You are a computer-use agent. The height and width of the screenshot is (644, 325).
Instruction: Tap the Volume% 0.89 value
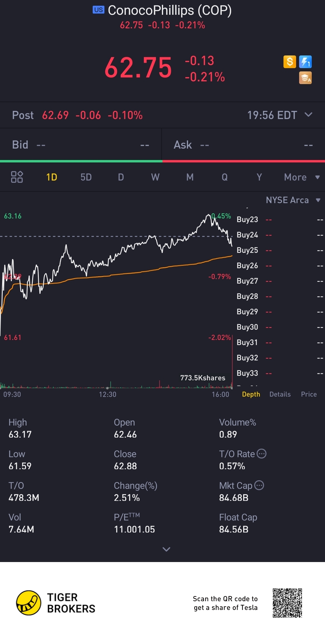click(x=228, y=434)
